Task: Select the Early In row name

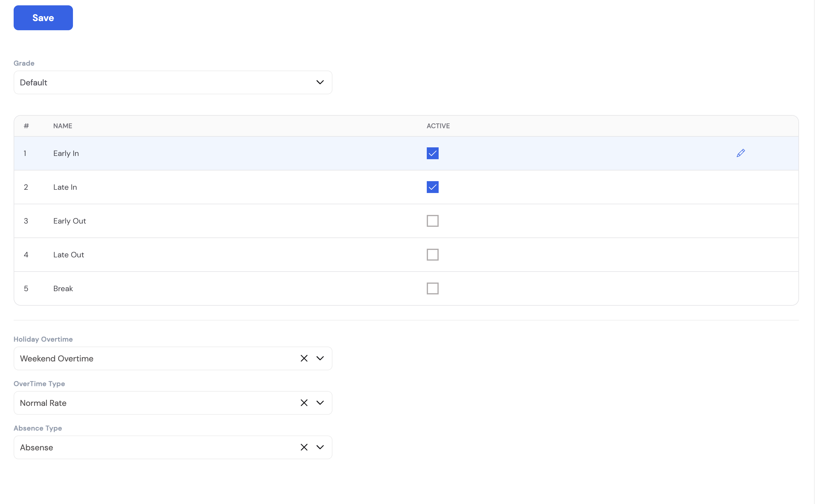Action: [x=66, y=153]
